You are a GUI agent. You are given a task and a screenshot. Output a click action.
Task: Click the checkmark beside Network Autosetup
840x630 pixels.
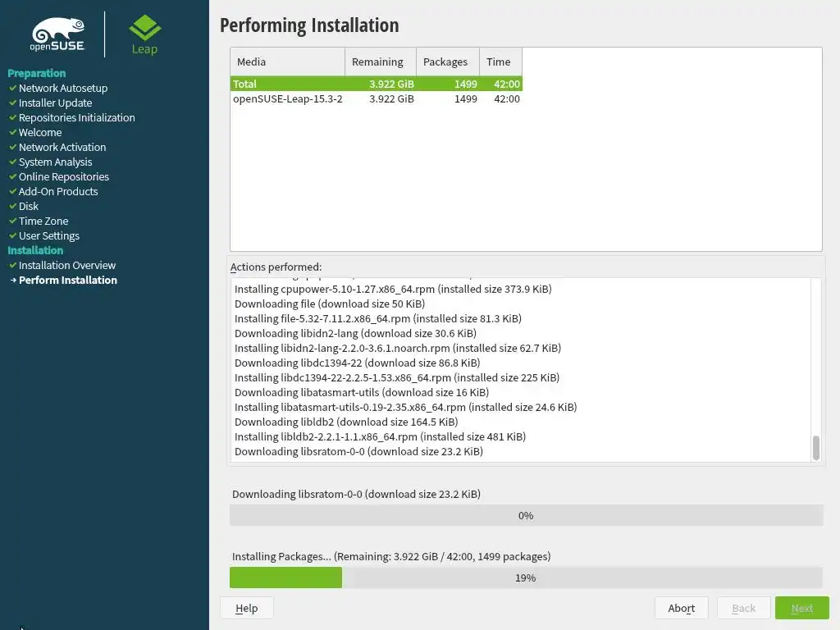coord(13,88)
